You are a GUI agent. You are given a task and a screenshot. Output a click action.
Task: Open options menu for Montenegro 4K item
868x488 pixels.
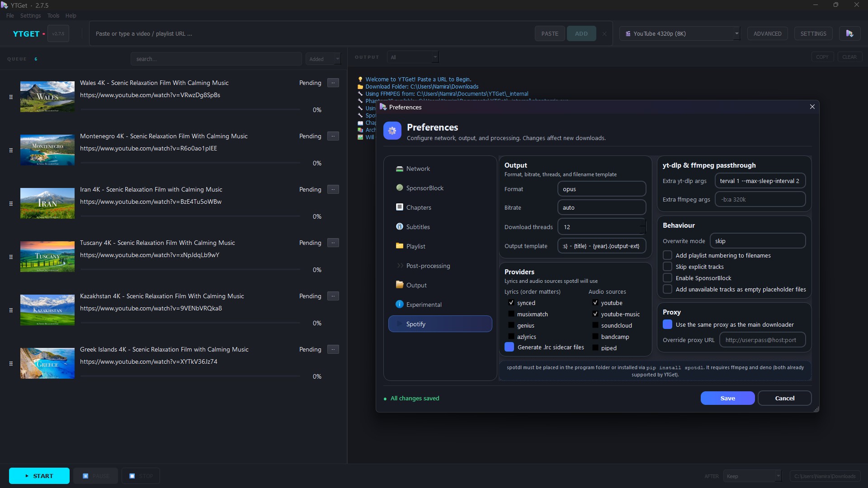[x=333, y=136]
